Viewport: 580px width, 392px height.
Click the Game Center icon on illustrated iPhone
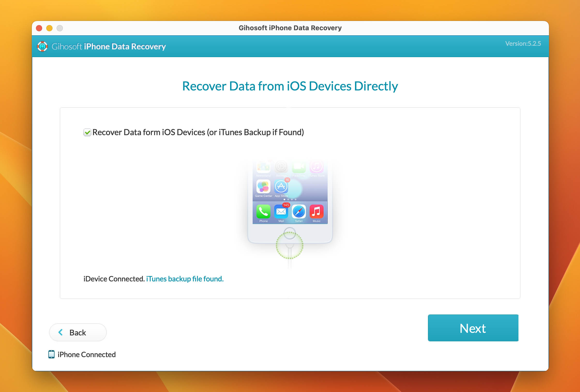263,186
